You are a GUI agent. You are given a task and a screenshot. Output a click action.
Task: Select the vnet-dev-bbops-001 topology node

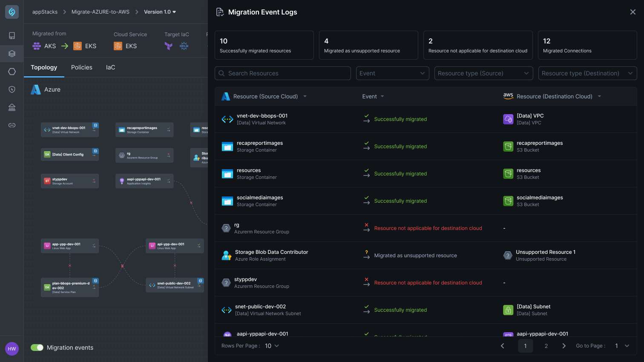coord(70,130)
